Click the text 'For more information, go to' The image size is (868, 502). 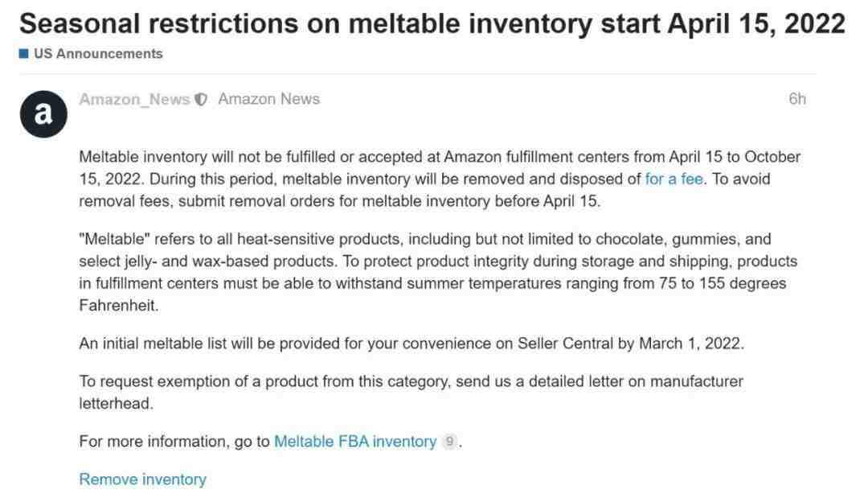174,442
